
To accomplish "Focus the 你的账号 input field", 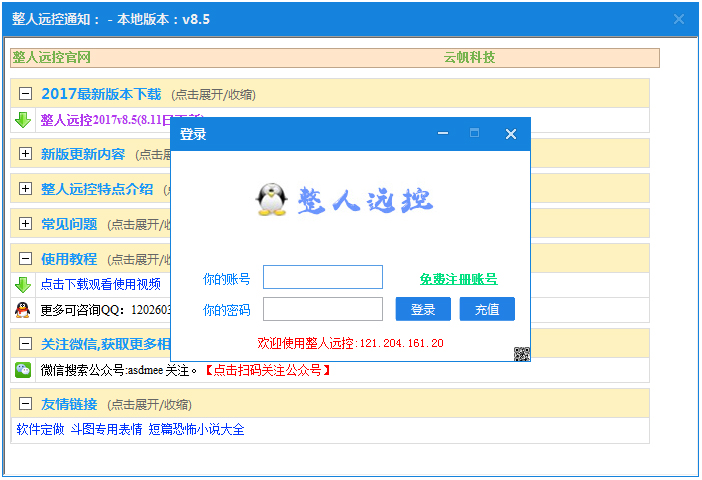I will pos(323,277).
